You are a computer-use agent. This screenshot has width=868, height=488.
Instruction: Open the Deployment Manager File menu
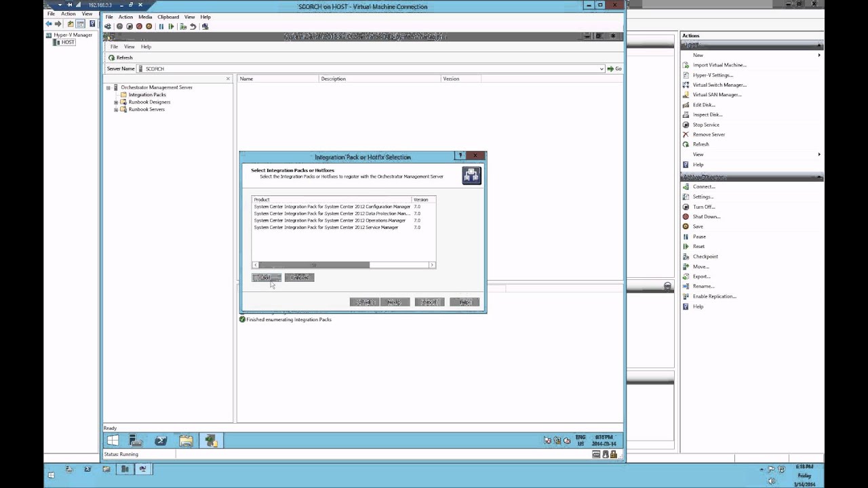(x=114, y=47)
